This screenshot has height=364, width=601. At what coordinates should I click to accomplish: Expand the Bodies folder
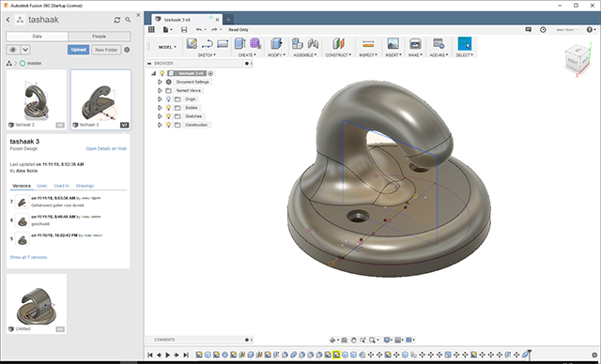coord(160,108)
